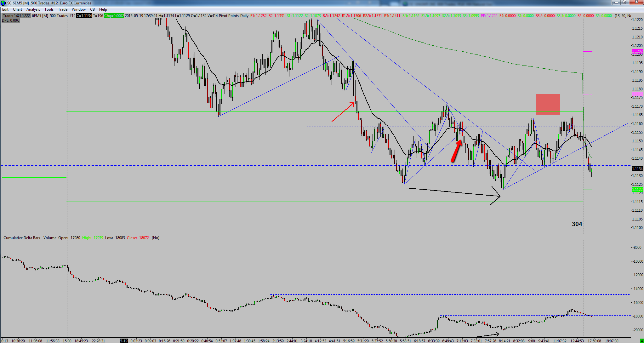Open the Chart menu

17,9
